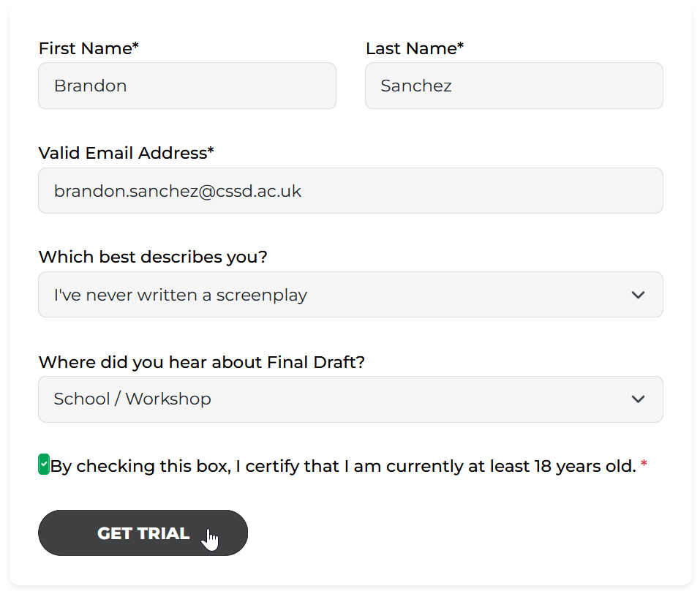Image resolution: width=700 pixels, height=594 pixels.
Task: Click the 'By checking this box' label text
Action: [x=343, y=466]
